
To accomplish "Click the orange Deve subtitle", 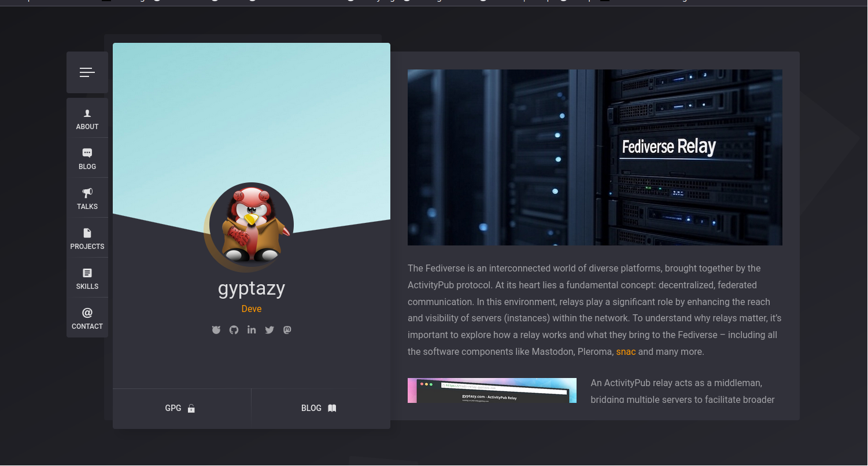I will [252, 309].
